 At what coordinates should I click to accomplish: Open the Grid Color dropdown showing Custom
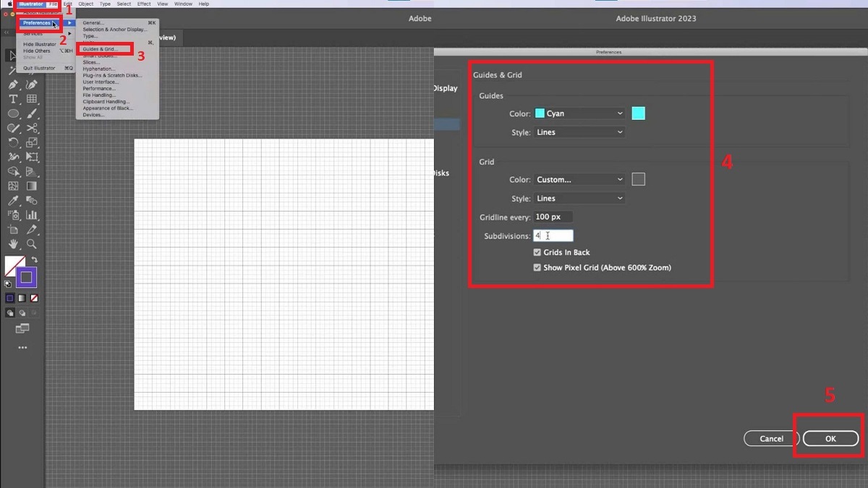point(579,179)
